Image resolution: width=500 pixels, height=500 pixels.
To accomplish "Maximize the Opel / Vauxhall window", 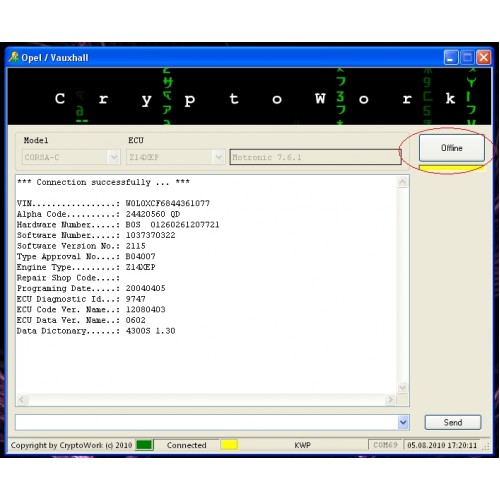I will (x=467, y=57).
